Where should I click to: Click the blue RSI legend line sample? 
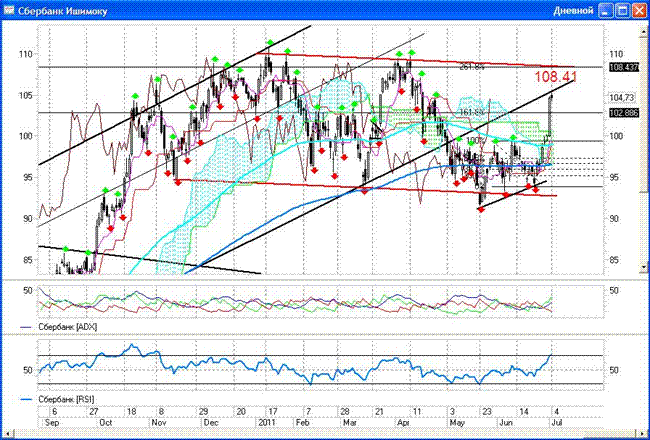coord(26,399)
